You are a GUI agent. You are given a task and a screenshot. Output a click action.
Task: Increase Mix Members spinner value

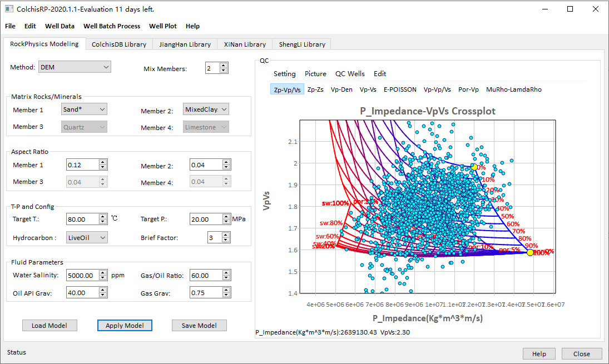pos(224,65)
